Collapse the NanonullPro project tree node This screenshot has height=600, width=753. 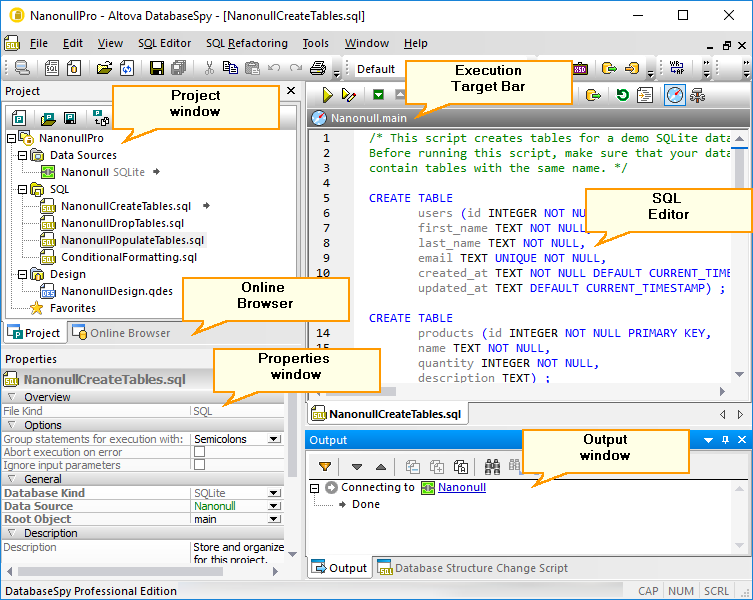[12, 139]
